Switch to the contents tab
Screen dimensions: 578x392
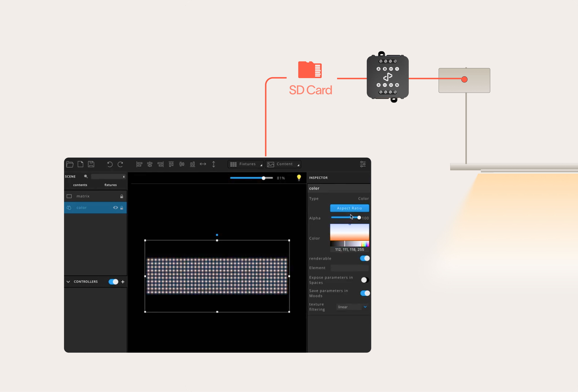point(80,185)
